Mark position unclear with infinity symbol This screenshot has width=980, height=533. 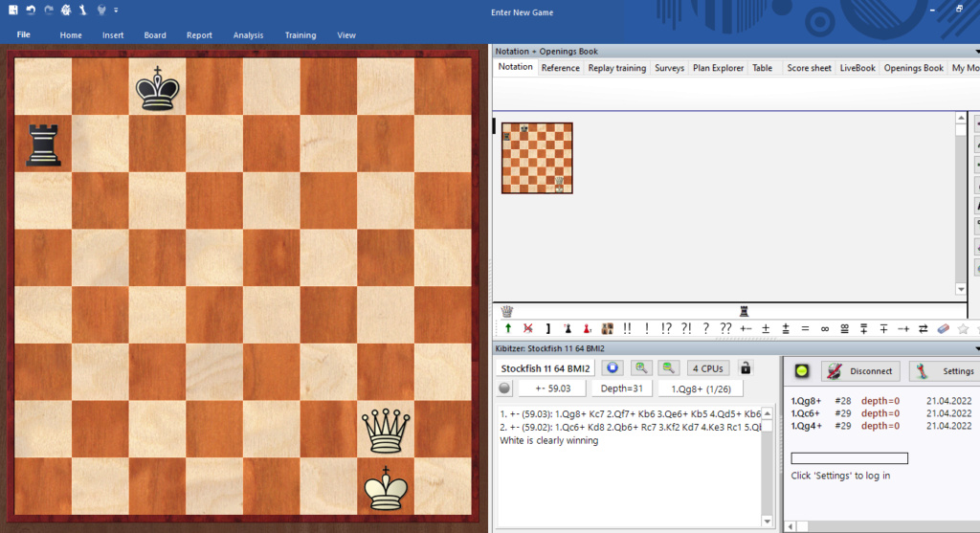tap(825, 328)
